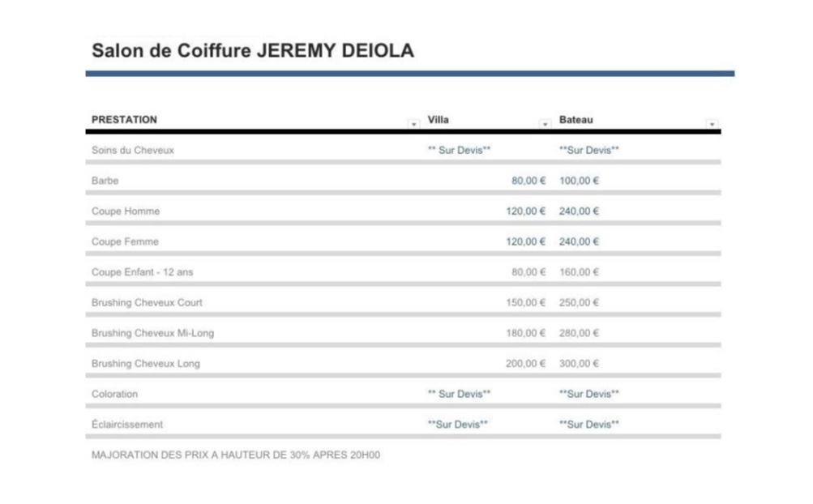Select the PRESTATION column header
Viewport: 813px width, 504px height.
[125, 120]
